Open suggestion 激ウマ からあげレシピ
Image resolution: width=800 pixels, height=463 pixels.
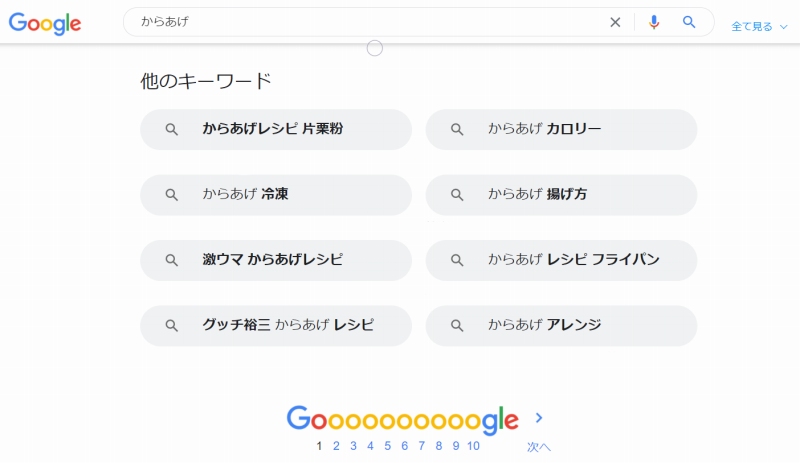click(x=276, y=260)
